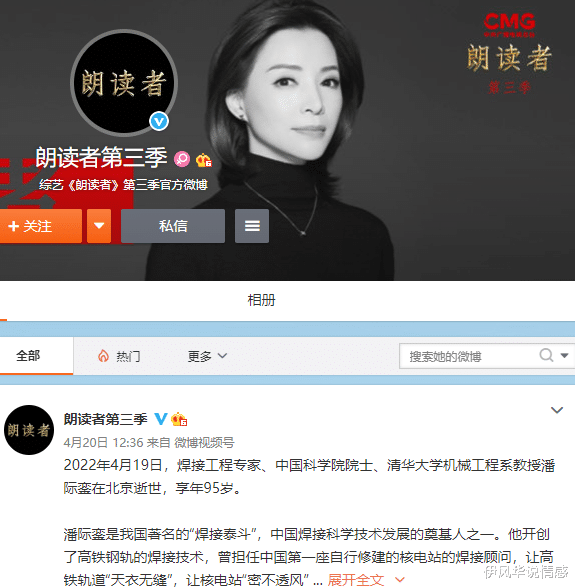Expand the 更多 filter dropdown
This screenshot has width=575, height=588.
[207, 356]
